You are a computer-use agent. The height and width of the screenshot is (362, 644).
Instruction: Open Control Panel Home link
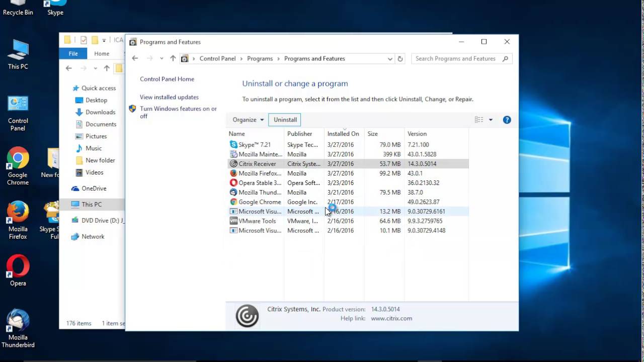pos(167,79)
